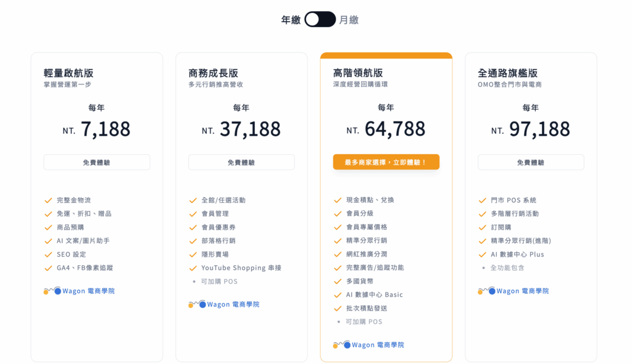Select the 月繳 label next to switch

pos(349,20)
